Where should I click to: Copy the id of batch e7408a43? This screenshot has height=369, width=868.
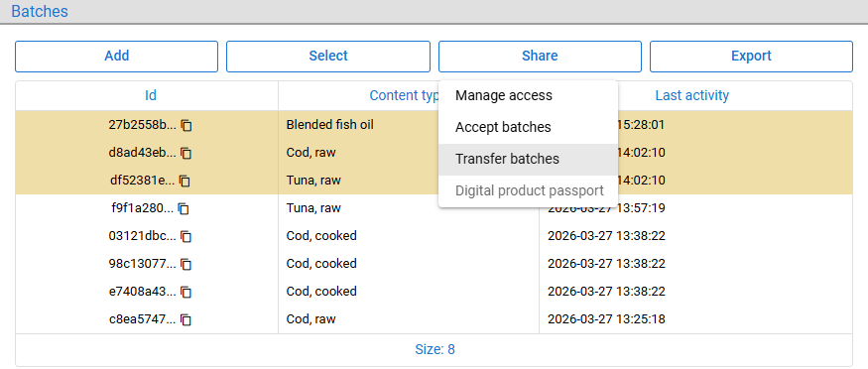coord(186,292)
